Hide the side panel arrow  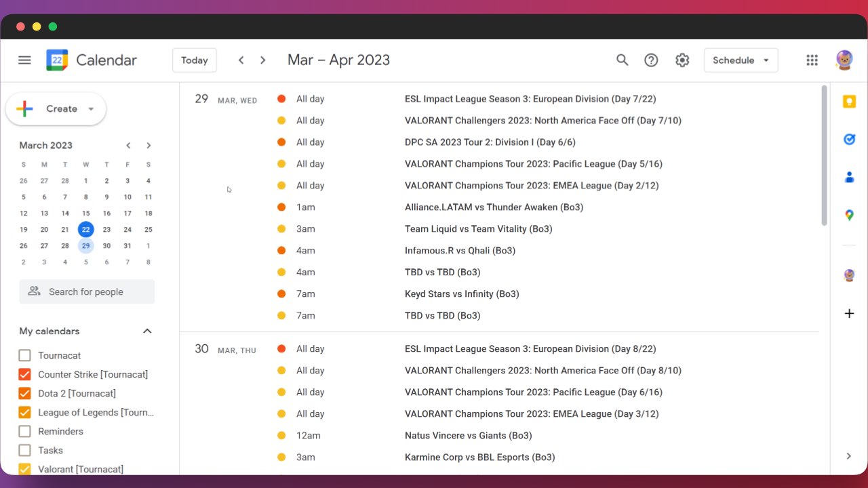(x=849, y=456)
